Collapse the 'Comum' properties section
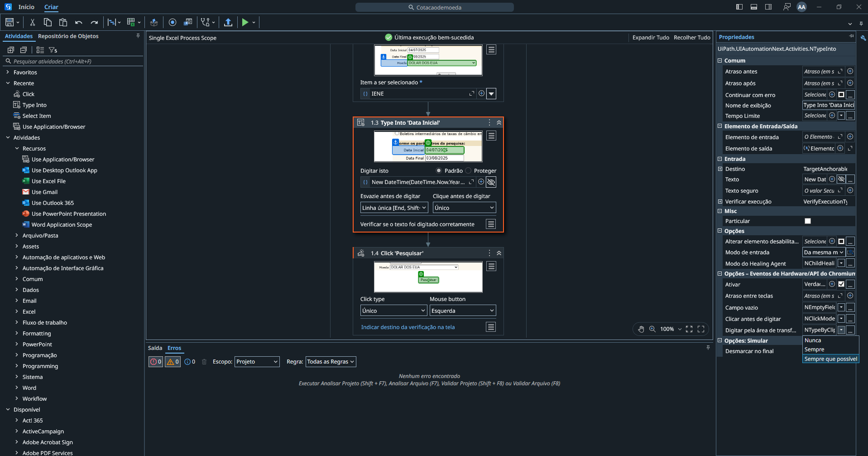The width and height of the screenshot is (868, 456). (720, 60)
